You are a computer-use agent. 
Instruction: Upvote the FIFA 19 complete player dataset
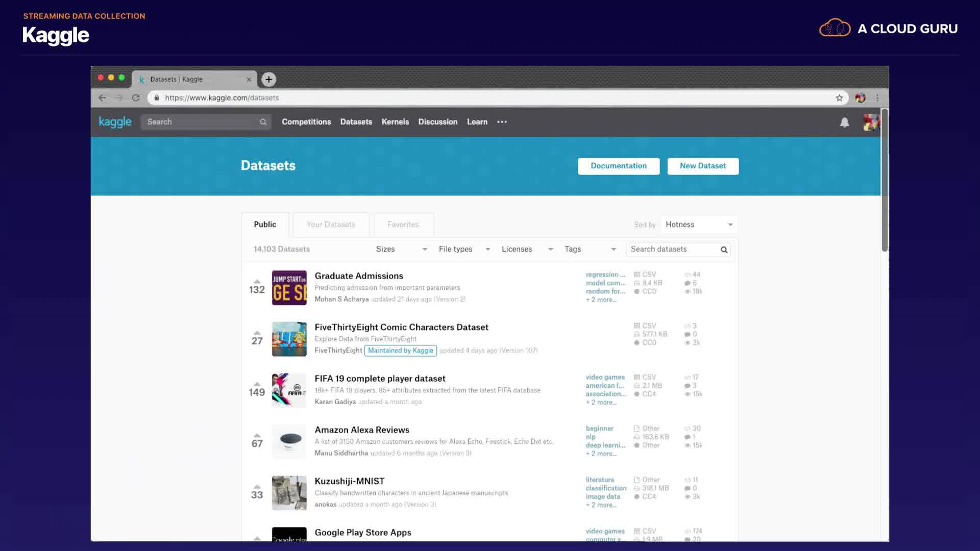coord(257,384)
